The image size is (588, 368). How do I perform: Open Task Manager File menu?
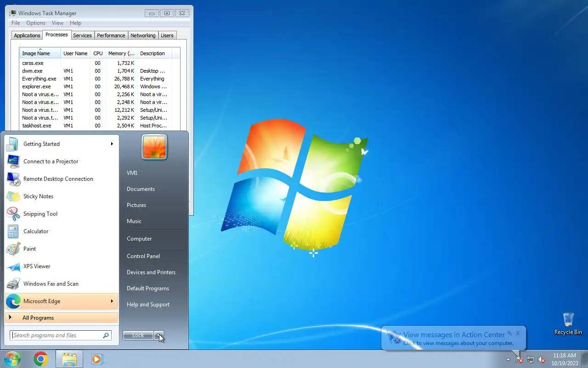tap(16, 23)
